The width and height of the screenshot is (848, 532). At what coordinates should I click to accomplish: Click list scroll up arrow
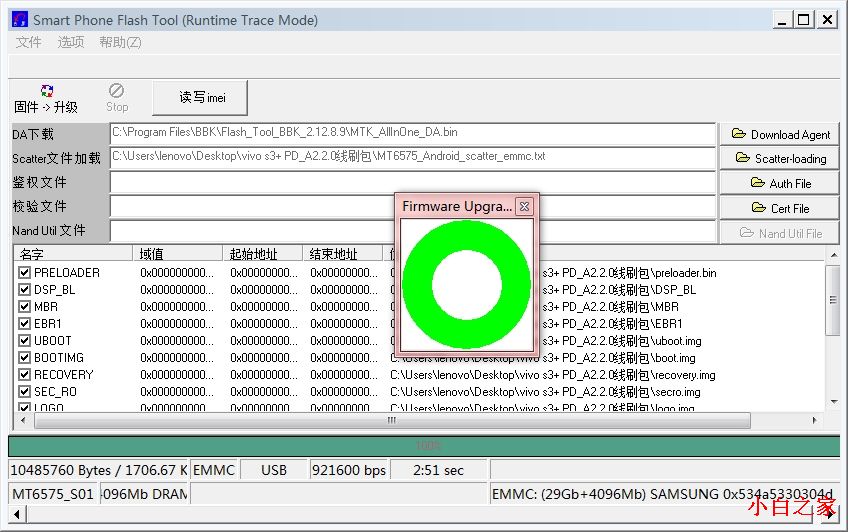[x=833, y=254]
